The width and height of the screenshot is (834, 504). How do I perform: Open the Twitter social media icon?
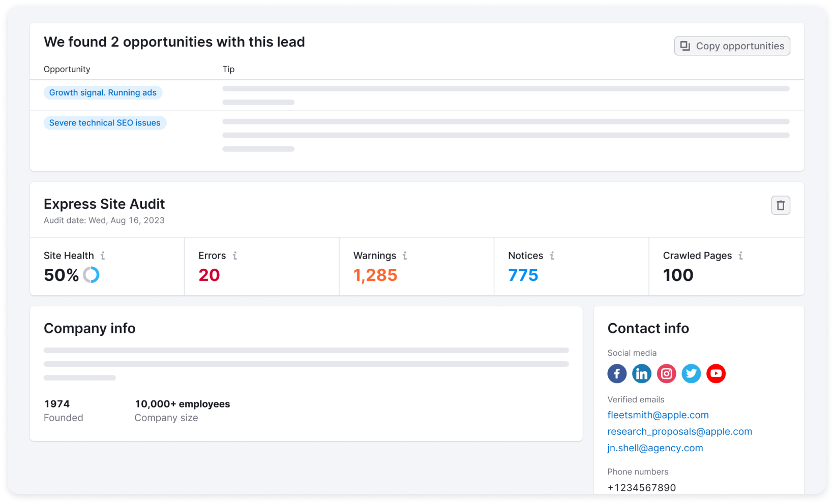(x=691, y=374)
